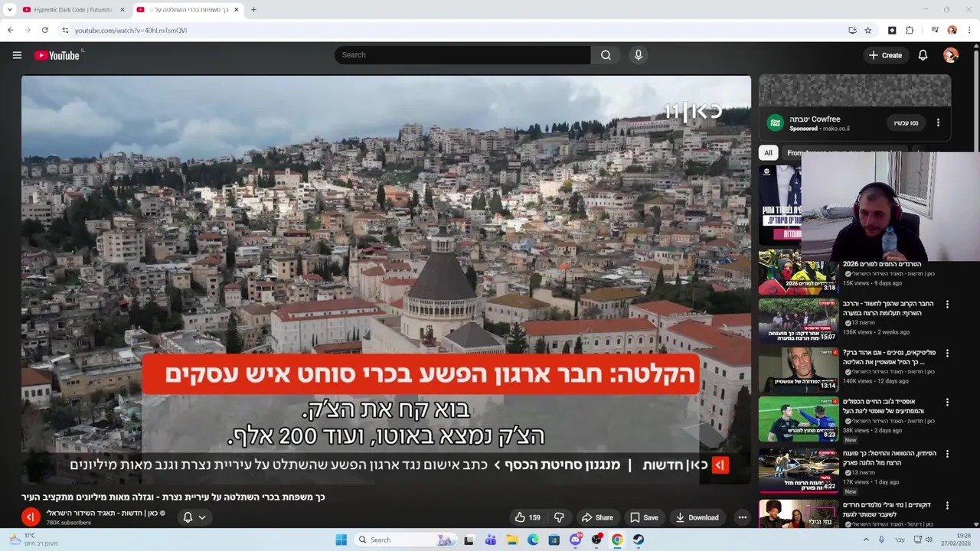Open Microsoft Edge from the taskbar

coord(533,540)
